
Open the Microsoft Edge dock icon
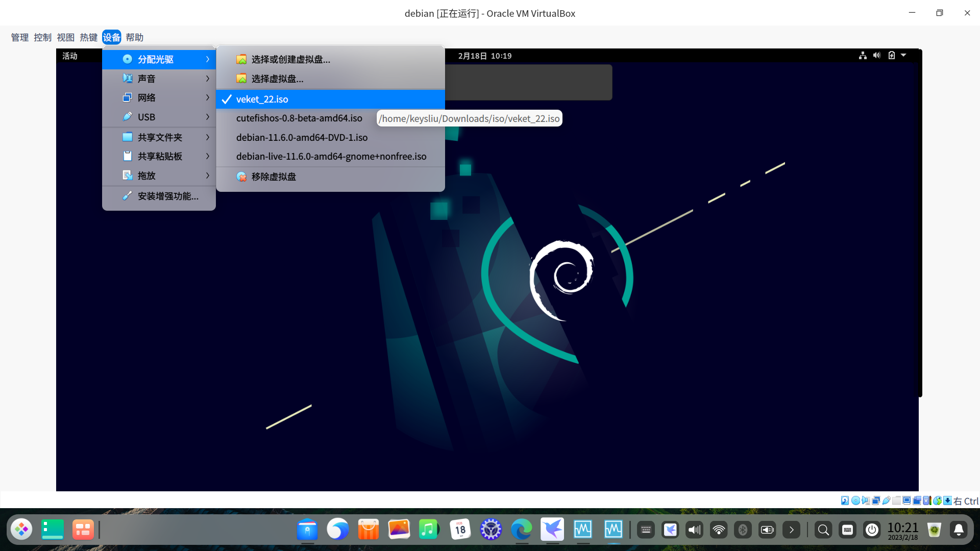[521, 530]
